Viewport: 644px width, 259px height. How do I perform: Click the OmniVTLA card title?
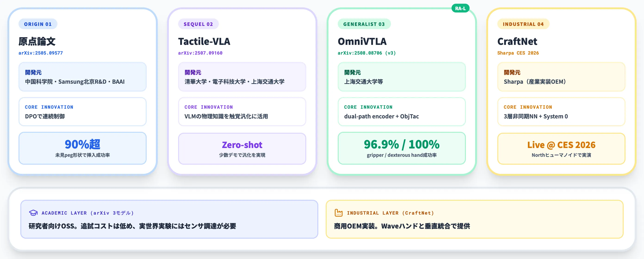click(362, 41)
